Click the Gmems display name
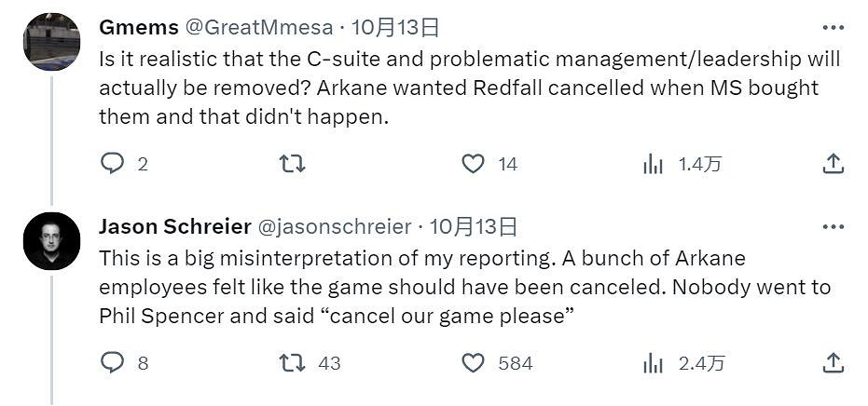868x406 pixels. tap(138, 27)
